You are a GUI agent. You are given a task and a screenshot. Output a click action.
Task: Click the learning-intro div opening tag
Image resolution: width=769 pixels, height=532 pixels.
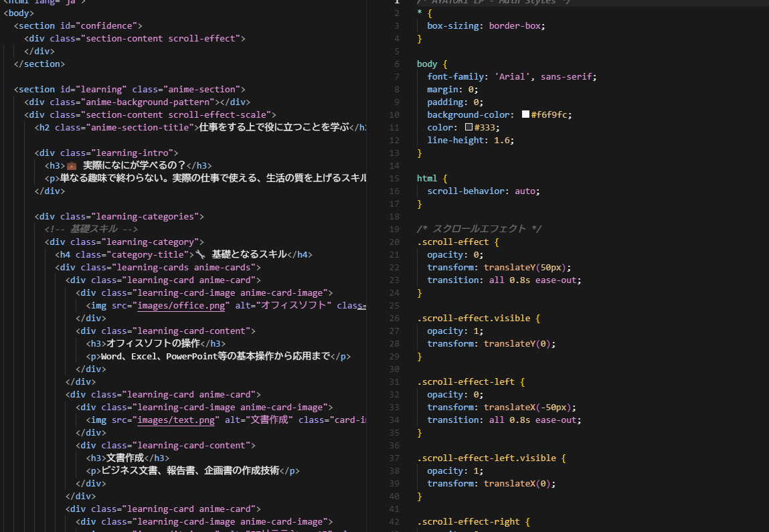point(106,153)
